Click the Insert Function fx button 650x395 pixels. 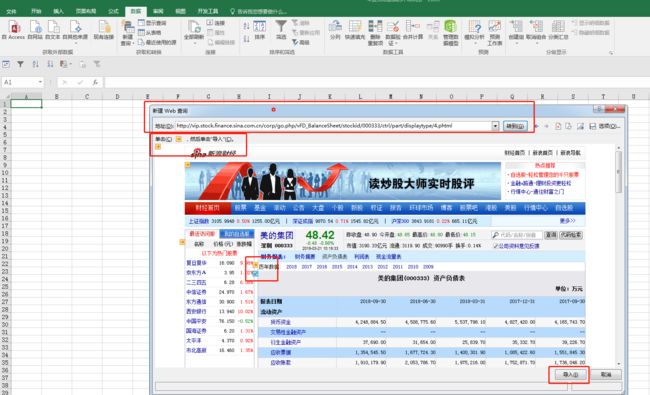pos(95,82)
